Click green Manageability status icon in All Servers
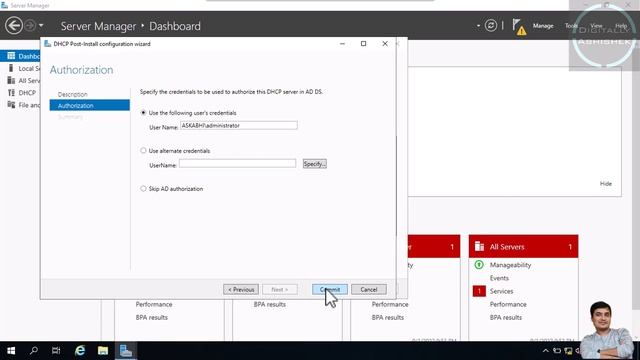 point(479,265)
